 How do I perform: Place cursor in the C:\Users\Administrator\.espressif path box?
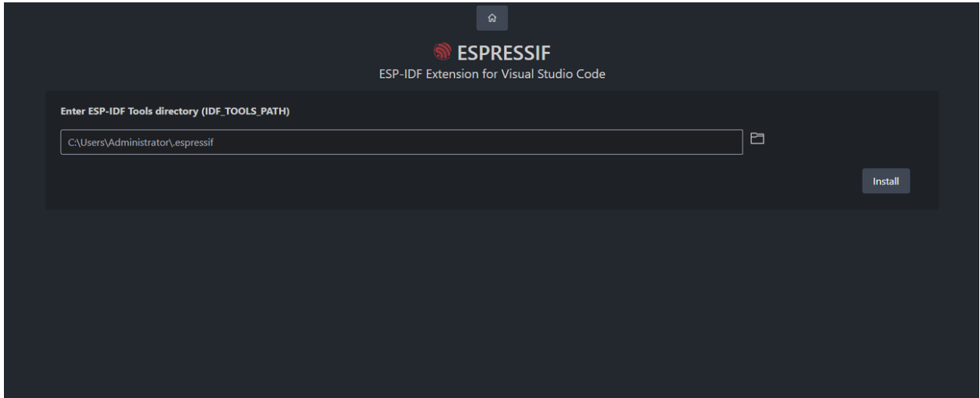(402, 142)
